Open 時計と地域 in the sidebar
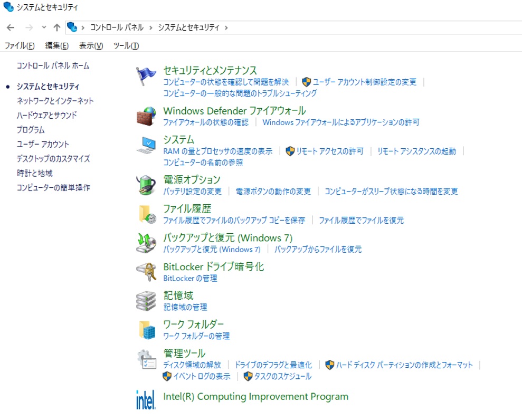The width and height of the screenshot is (522, 420). pos(35,173)
